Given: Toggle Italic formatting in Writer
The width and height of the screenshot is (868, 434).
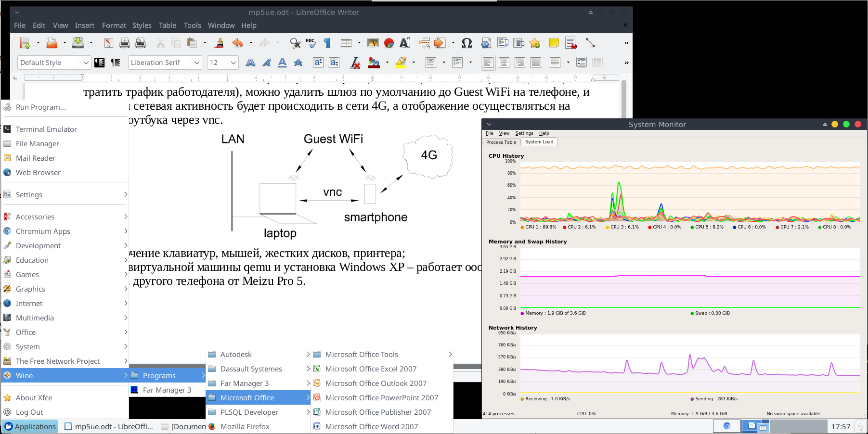Looking at the screenshot, I should (x=266, y=63).
